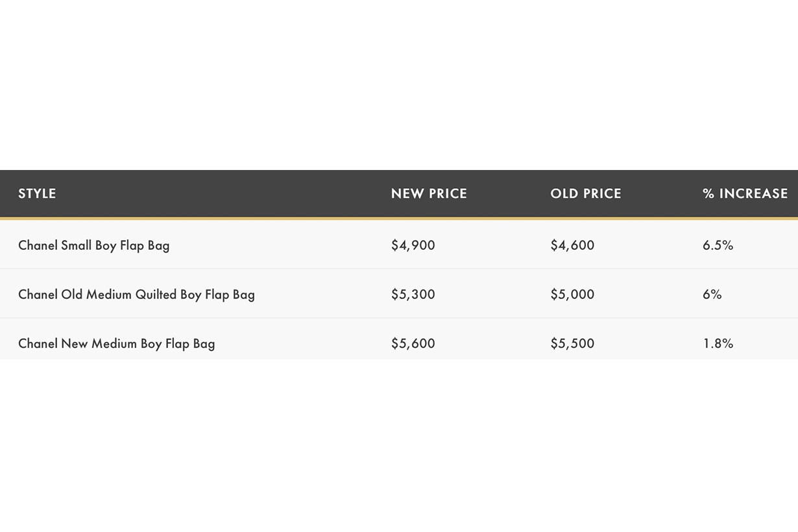Click the % INCREASE column header
The image size is (798, 532).
745,193
